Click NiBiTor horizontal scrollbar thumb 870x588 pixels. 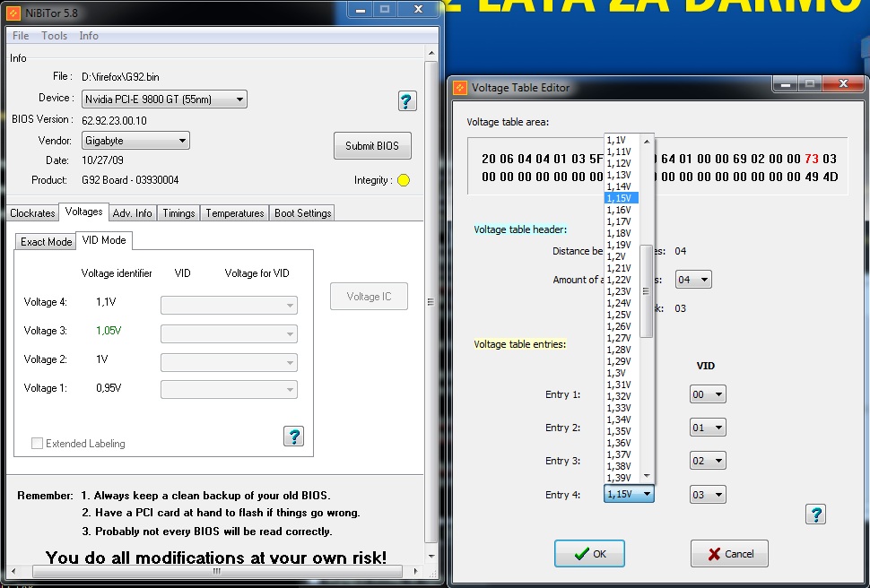tap(217, 571)
